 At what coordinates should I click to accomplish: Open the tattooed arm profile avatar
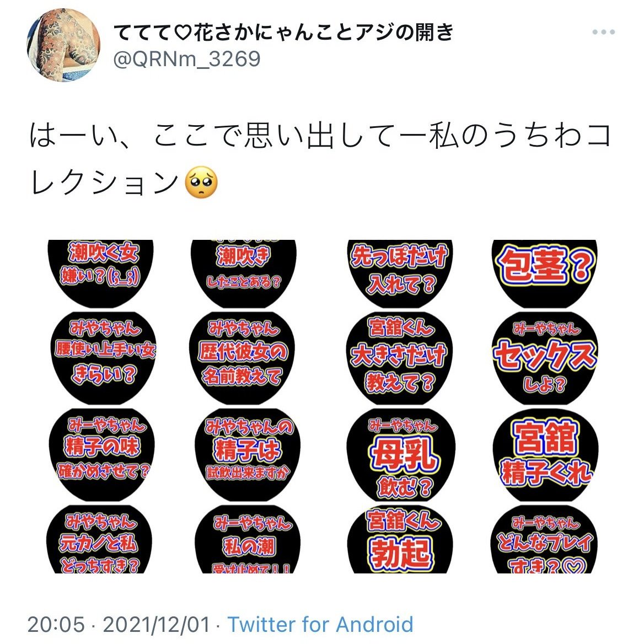click(63, 45)
